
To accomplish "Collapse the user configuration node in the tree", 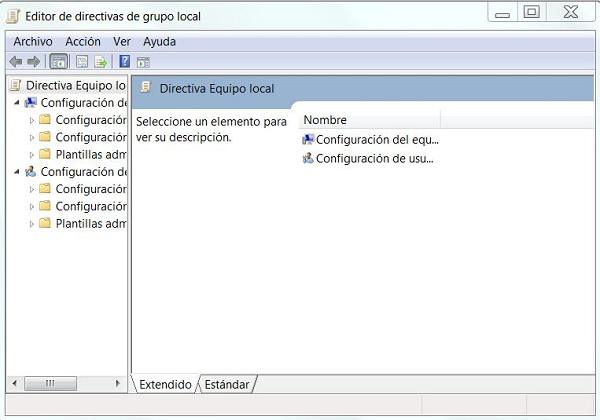I will [17, 172].
